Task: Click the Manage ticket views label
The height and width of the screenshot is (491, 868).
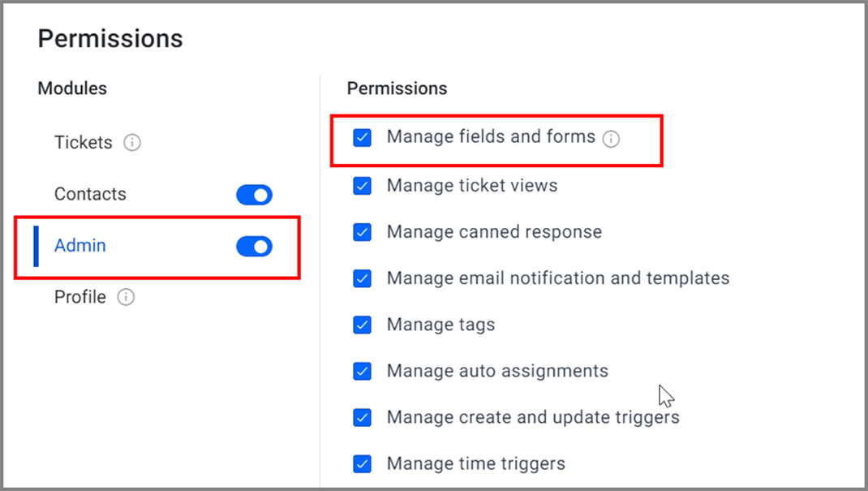Action: 472,185
